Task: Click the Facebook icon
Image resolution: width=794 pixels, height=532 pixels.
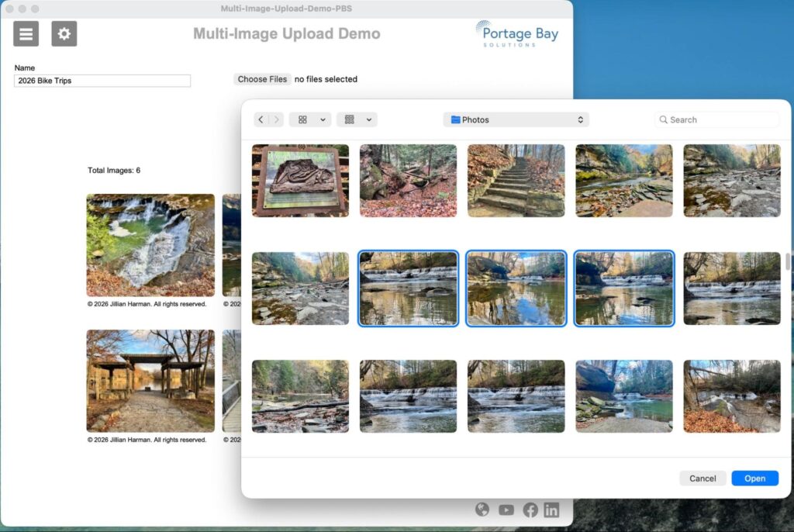Action: (x=530, y=510)
